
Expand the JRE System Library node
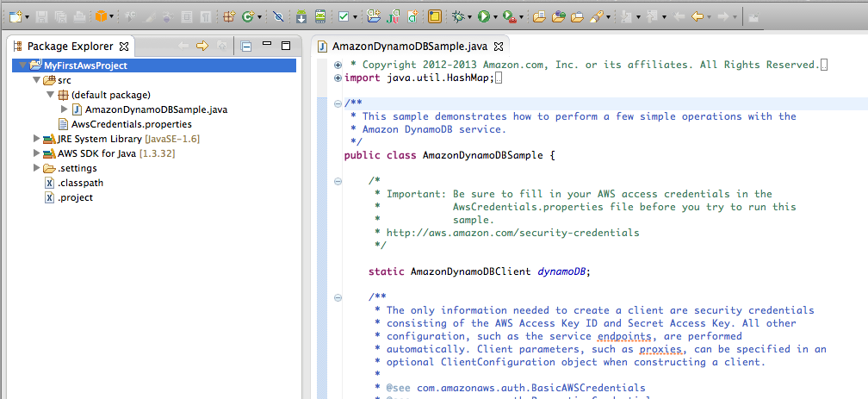[36, 139]
